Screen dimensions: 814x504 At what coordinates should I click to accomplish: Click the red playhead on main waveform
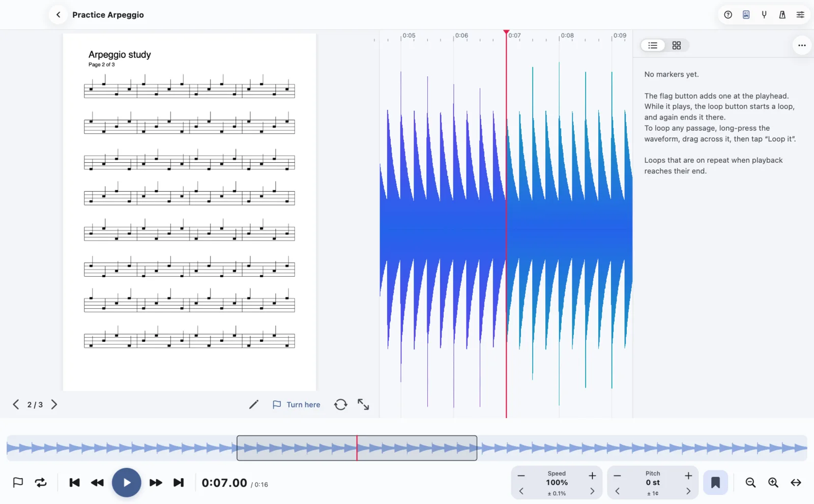[x=506, y=224]
